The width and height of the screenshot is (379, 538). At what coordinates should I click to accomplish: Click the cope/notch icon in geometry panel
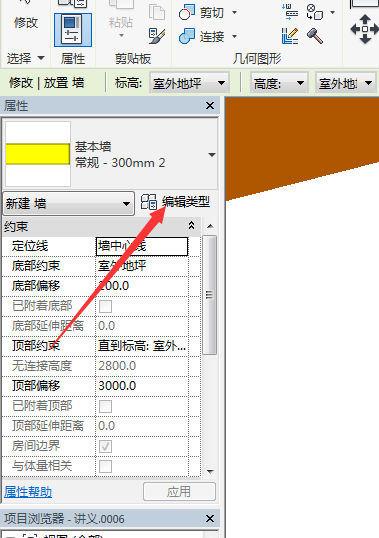coord(290,12)
